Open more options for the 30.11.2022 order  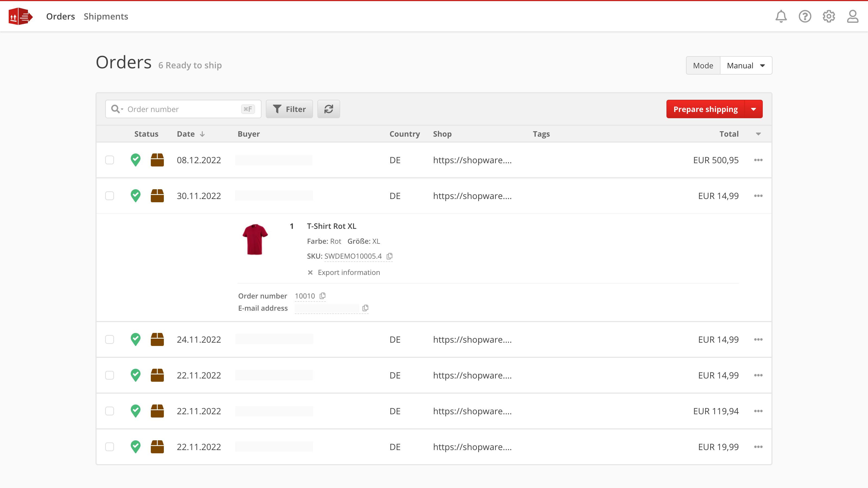(x=758, y=196)
